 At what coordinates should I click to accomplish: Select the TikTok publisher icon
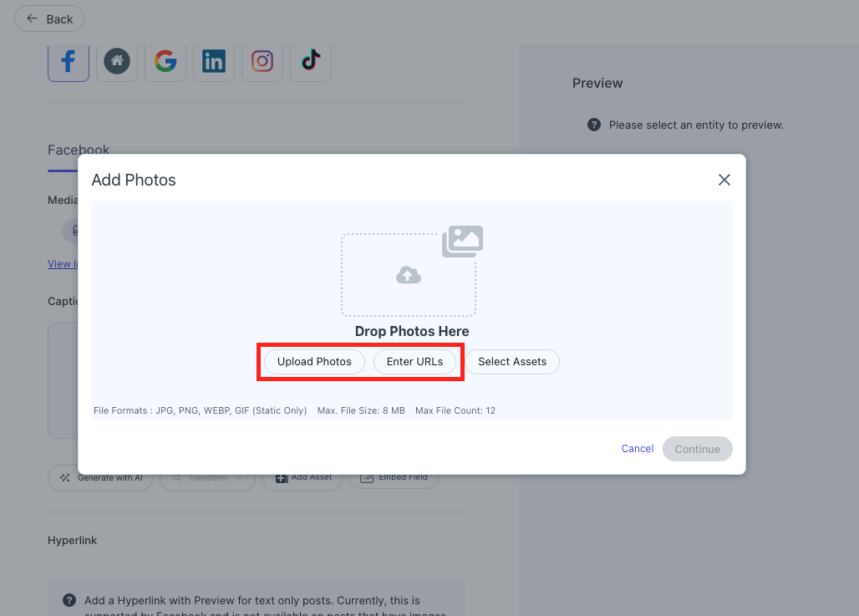click(311, 61)
